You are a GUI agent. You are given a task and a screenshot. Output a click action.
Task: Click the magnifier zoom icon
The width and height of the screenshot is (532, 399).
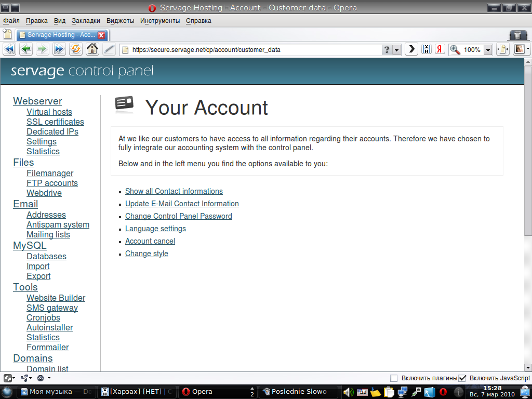455,49
